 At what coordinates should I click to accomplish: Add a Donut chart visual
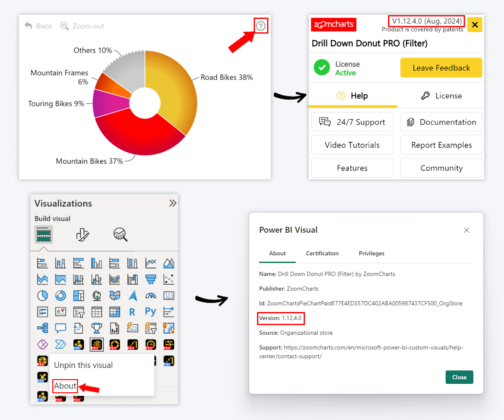(x=60, y=296)
